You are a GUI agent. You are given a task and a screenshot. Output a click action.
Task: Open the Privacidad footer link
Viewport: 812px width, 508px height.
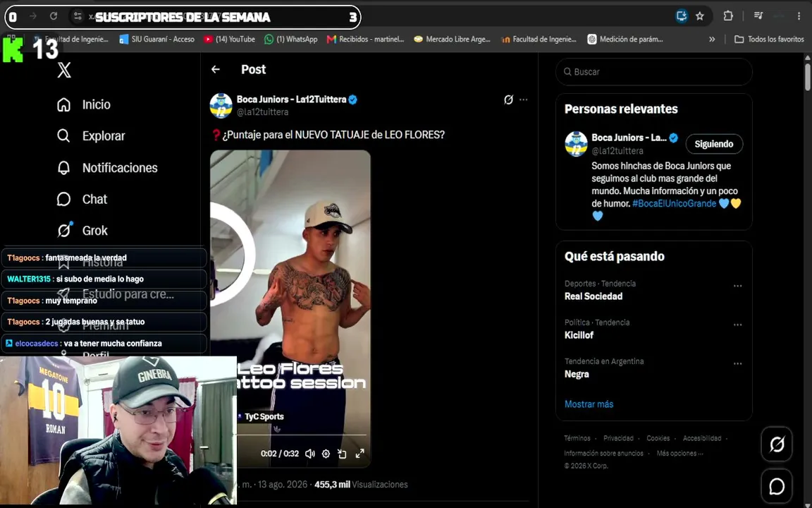[618, 438]
